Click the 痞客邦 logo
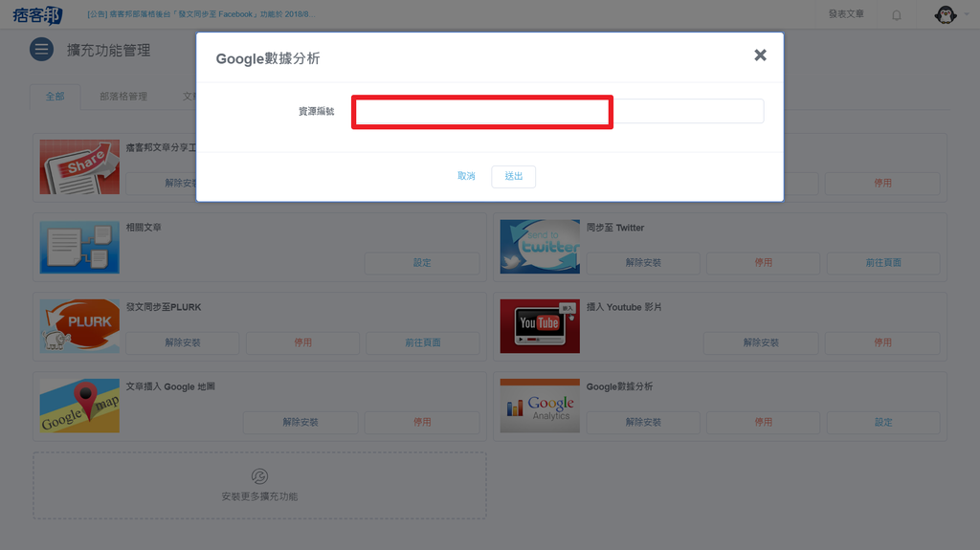980x550 pixels. point(37,14)
